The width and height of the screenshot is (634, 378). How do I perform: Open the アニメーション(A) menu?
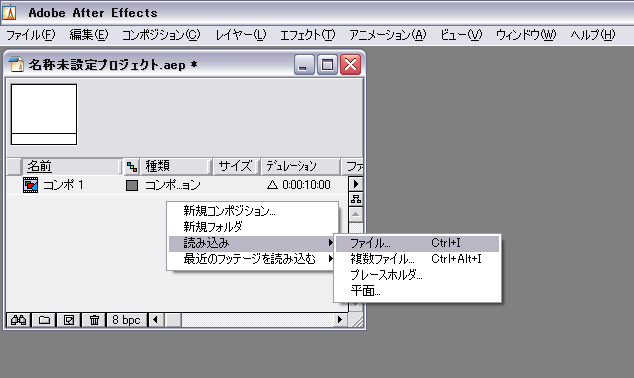click(x=388, y=35)
